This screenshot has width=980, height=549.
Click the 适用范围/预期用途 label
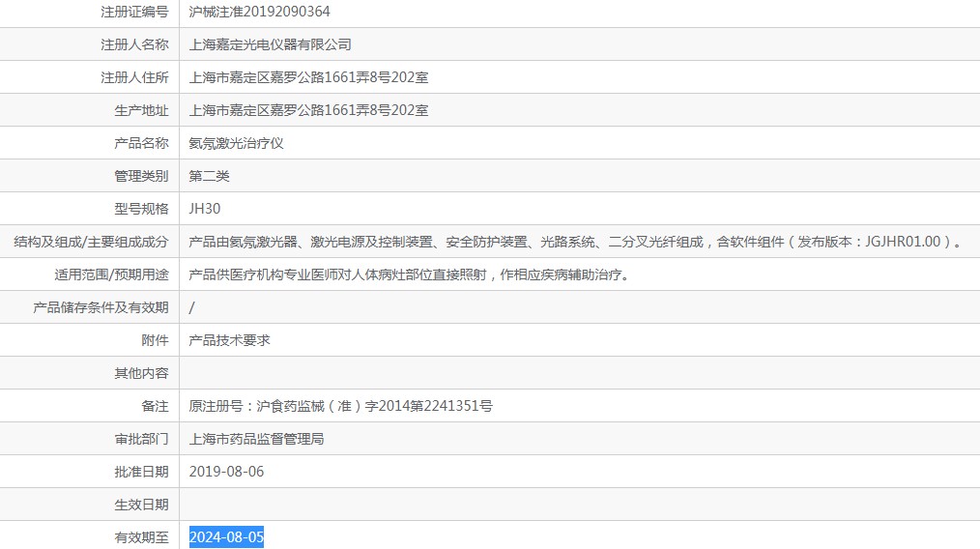(111, 274)
